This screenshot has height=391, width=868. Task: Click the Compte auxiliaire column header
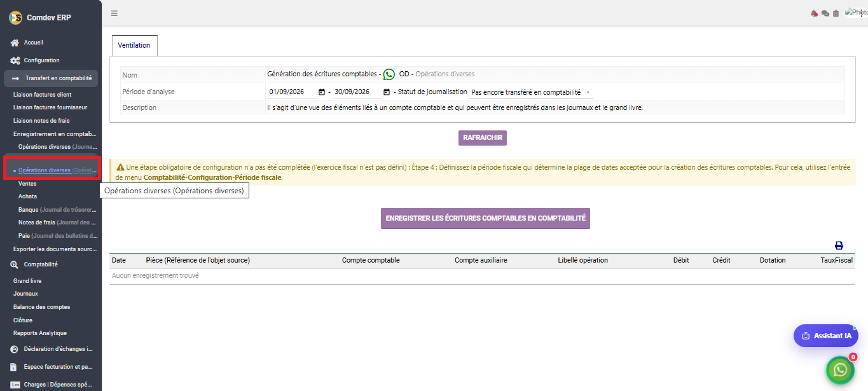pyautogui.click(x=481, y=260)
